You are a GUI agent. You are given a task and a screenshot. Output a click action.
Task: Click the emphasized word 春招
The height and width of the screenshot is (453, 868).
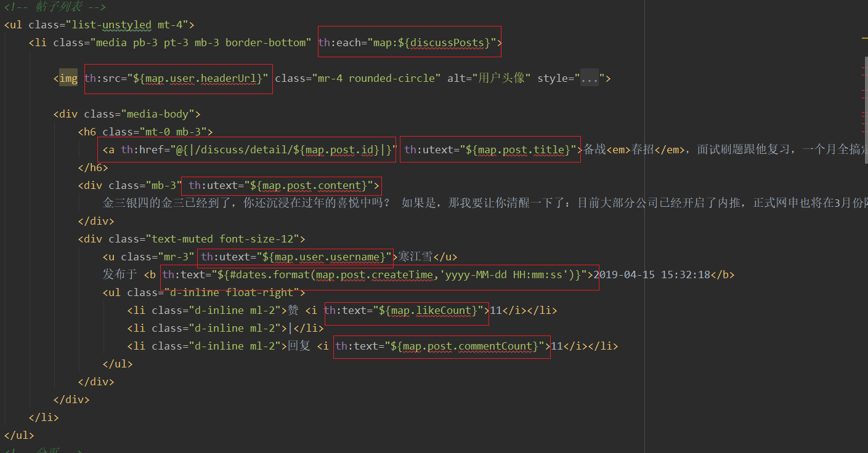(x=644, y=150)
